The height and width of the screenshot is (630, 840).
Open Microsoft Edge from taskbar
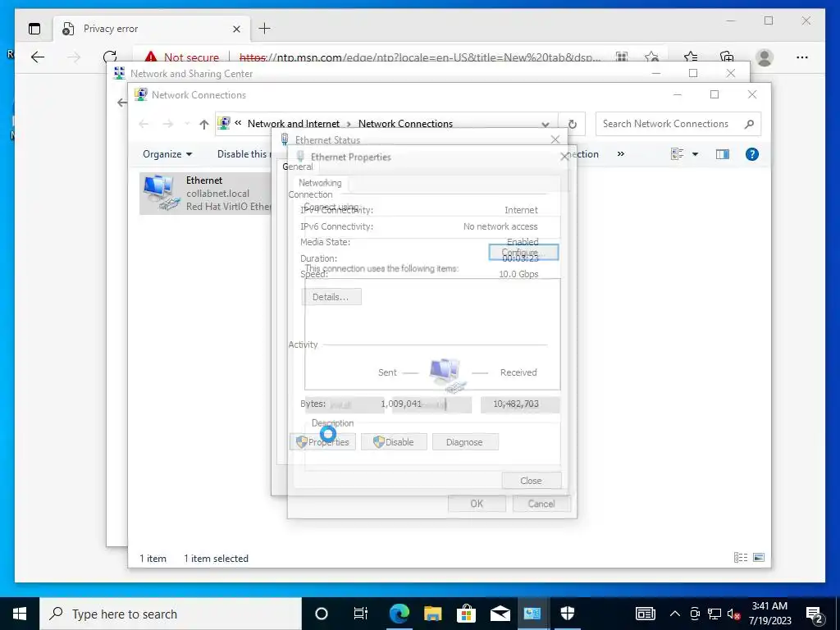[x=399, y=614]
